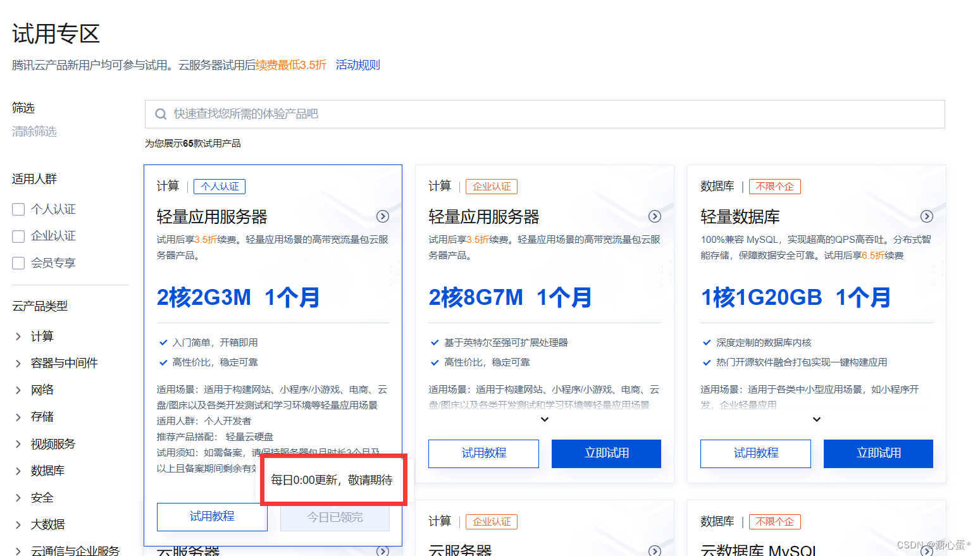The height and width of the screenshot is (556, 980).
Task: Click 立即试用 on the 2核8G7M card
Action: point(606,454)
